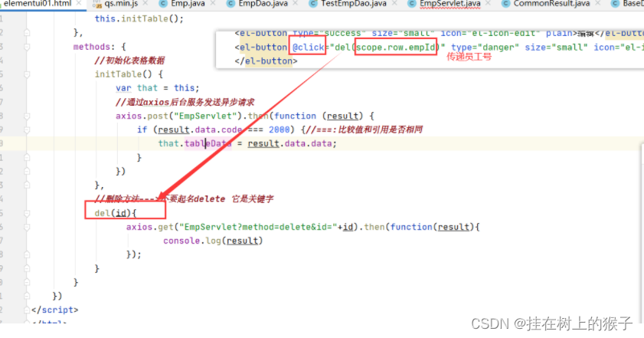Click the class icon on EmpServlet.java tab
This screenshot has height=338, width=644.
[412, 4]
